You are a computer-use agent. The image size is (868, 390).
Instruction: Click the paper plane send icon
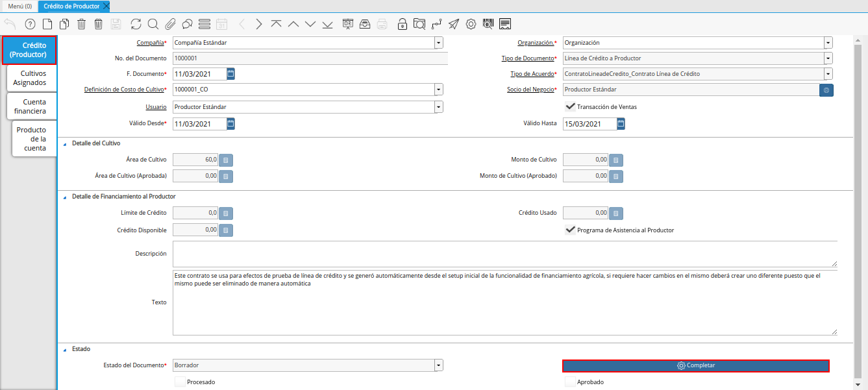click(454, 24)
